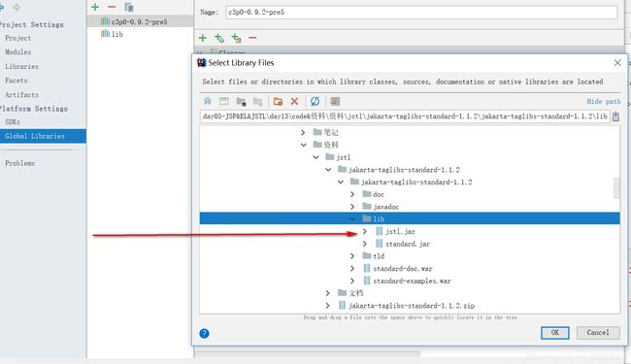The image size is (631, 364).
Task: Expand the javadoc folder chevron
Action: coord(352,207)
